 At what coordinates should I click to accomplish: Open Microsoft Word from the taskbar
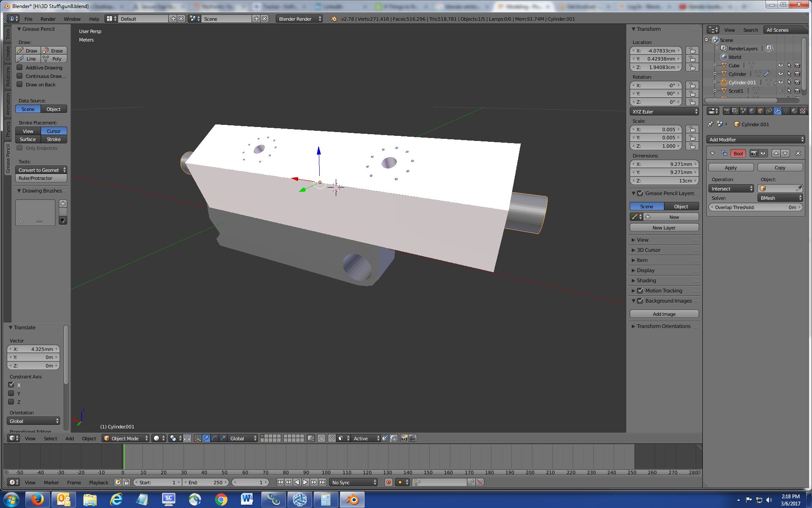(x=247, y=500)
